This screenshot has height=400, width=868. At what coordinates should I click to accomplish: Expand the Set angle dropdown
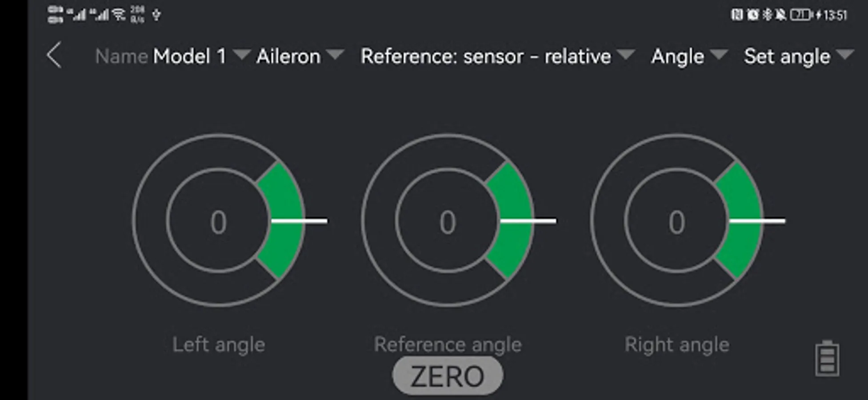[x=799, y=56]
